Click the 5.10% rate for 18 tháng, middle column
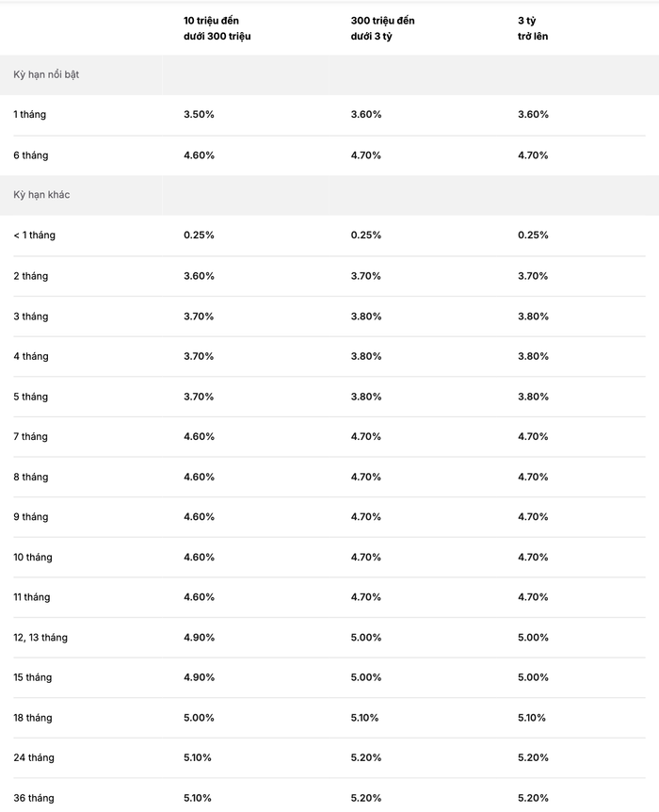659x812 pixels. tap(364, 718)
